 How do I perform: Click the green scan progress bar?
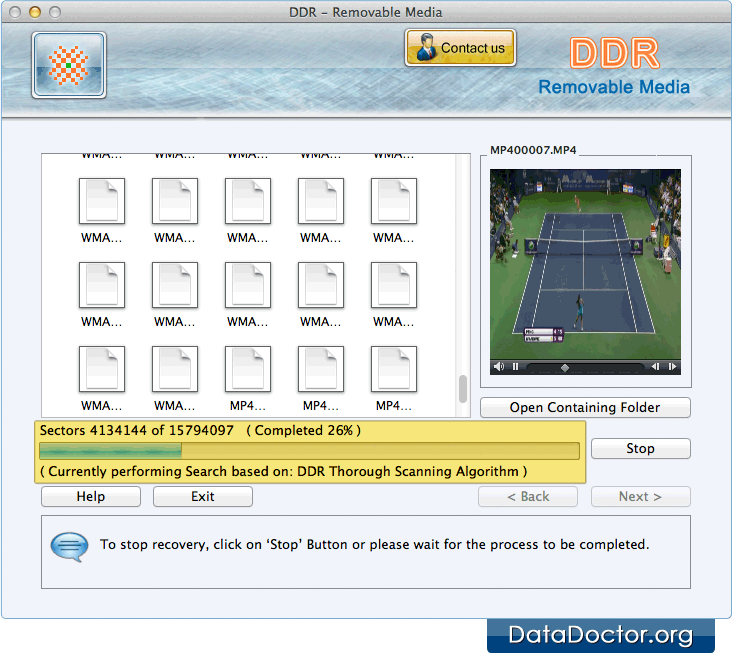(x=310, y=451)
